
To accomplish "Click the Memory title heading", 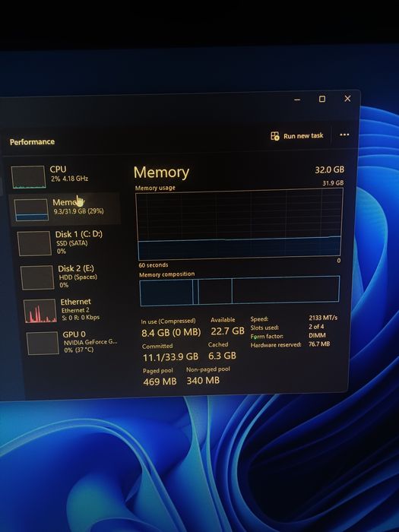I will point(161,173).
